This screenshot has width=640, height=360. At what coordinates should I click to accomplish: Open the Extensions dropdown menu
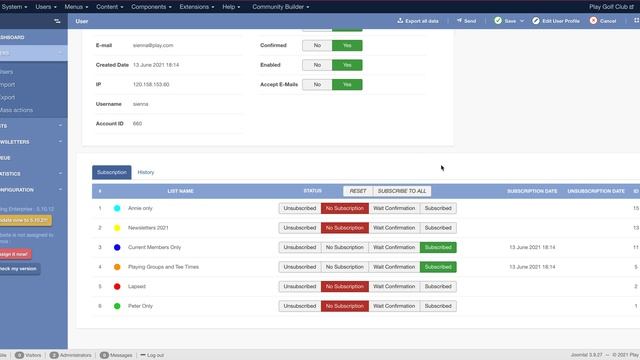click(x=197, y=7)
